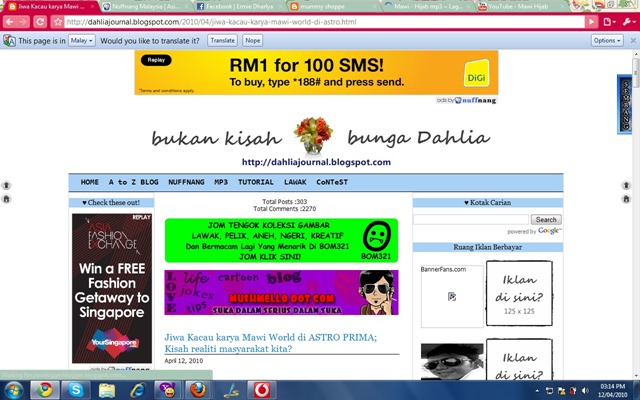This screenshot has height=400, width=640.
Task: Click the first Iklan di sini? 125 x 125 box
Action: 519,293
